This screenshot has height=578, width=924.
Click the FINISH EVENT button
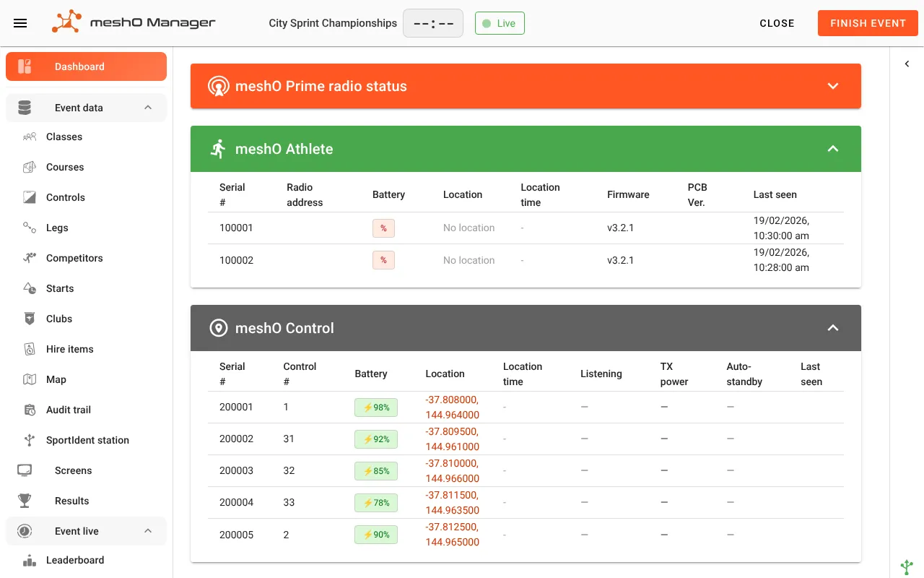point(868,23)
